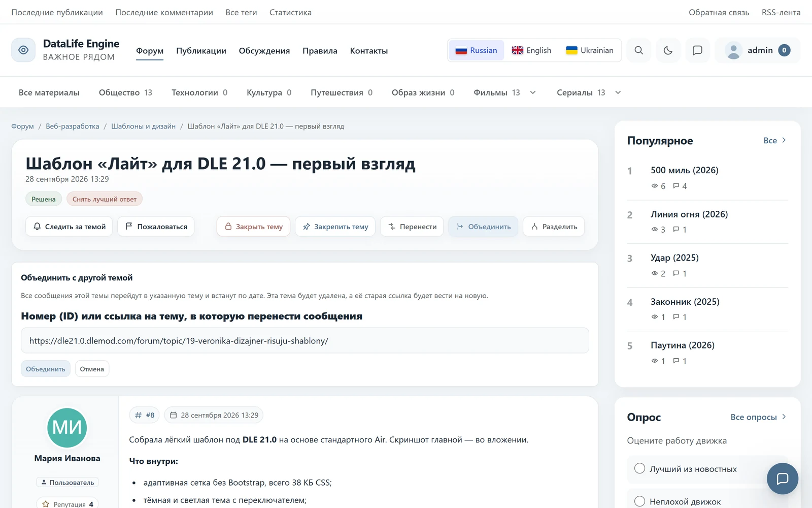Cancel merging with the Отмена button
The image size is (812, 508).
[92, 369]
